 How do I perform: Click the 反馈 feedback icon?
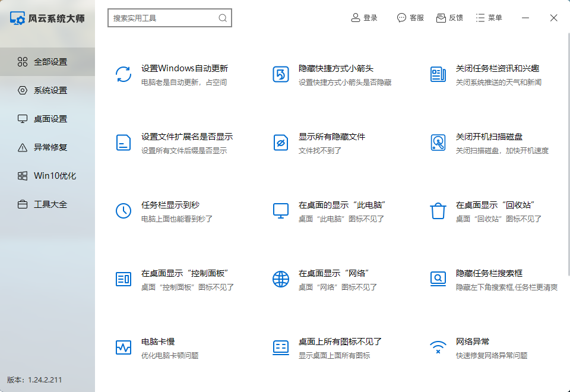441,18
